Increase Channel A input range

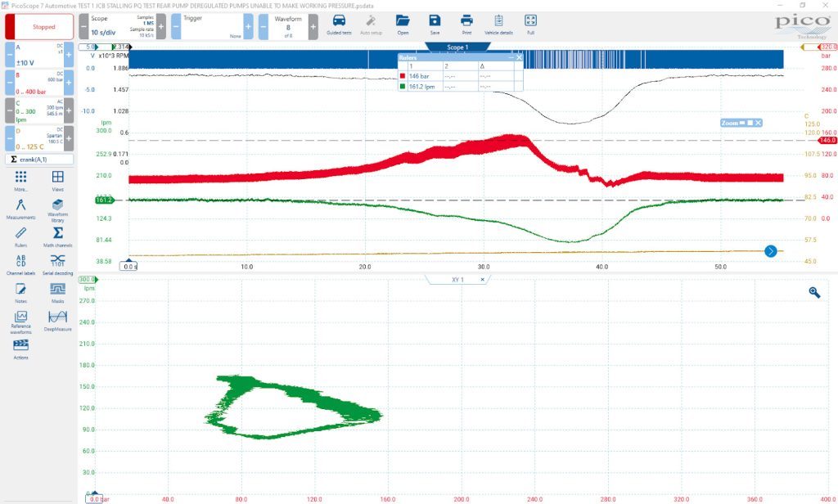69,55
